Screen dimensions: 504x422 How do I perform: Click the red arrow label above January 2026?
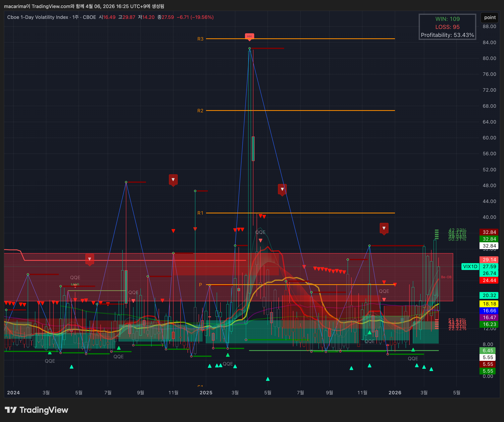click(x=384, y=228)
